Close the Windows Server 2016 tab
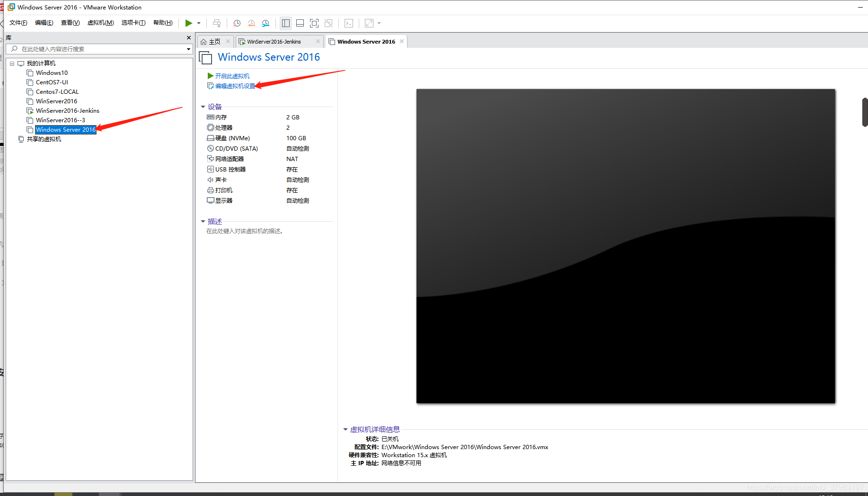This screenshot has height=496, width=868. [402, 41]
